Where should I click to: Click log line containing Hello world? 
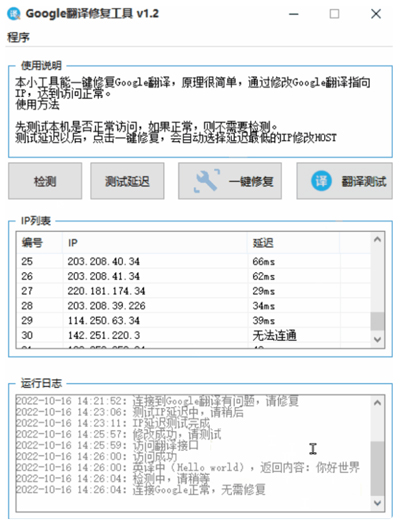click(188, 467)
